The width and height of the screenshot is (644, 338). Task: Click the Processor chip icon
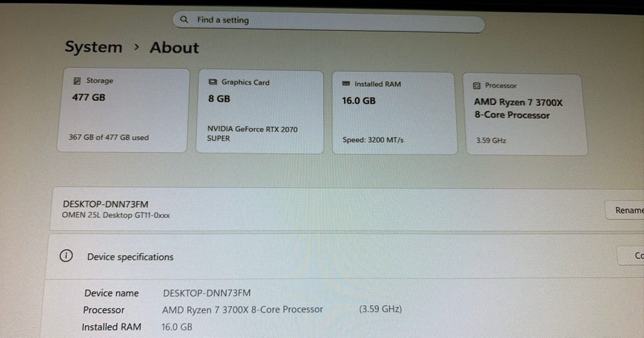tap(476, 85)
